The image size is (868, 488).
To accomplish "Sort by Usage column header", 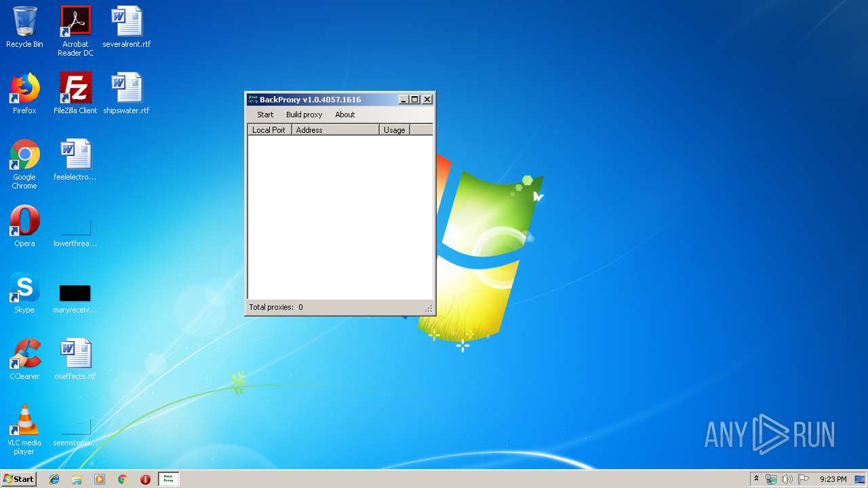I will point(394,130).
